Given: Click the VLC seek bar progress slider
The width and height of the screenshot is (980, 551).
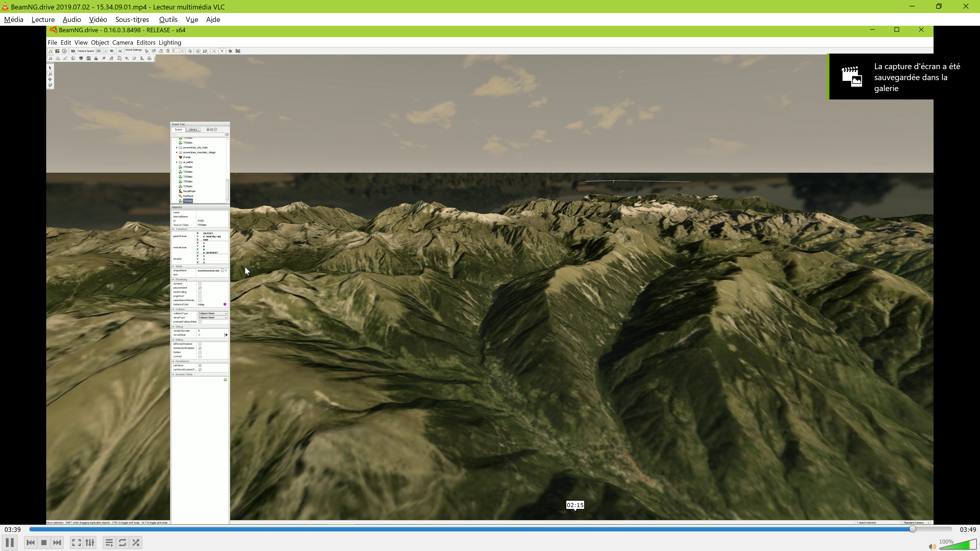Looking at the screenshot, I should [x=491, y=529].
